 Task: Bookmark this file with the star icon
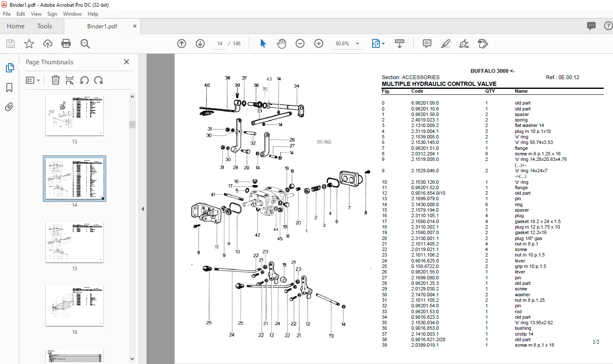click(x=29, y=44)
